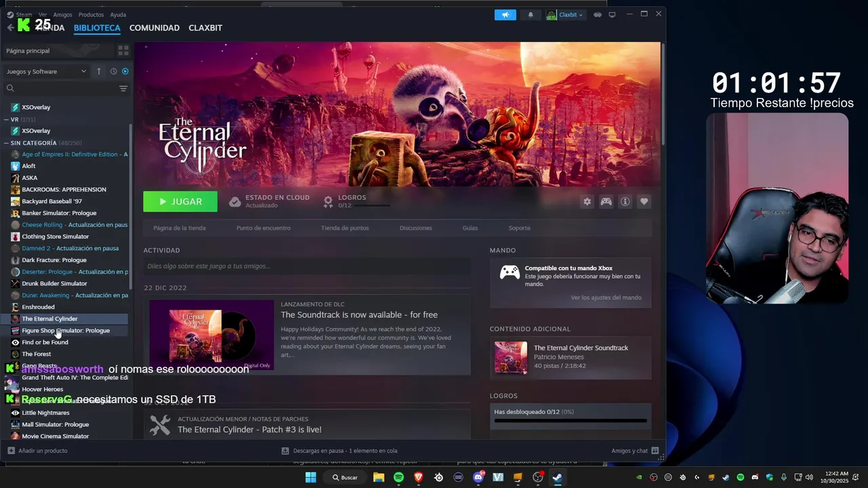Open Ver los ajustes del mando
This screenshot has width=868, height=488.
pyautogui.click(x=606, y=298)
